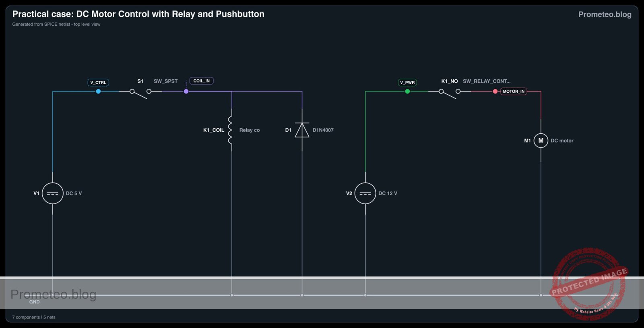Click the 'M1' reference designator
The height and width of the screenshot is (328, 644).
[x=527, y=141]
